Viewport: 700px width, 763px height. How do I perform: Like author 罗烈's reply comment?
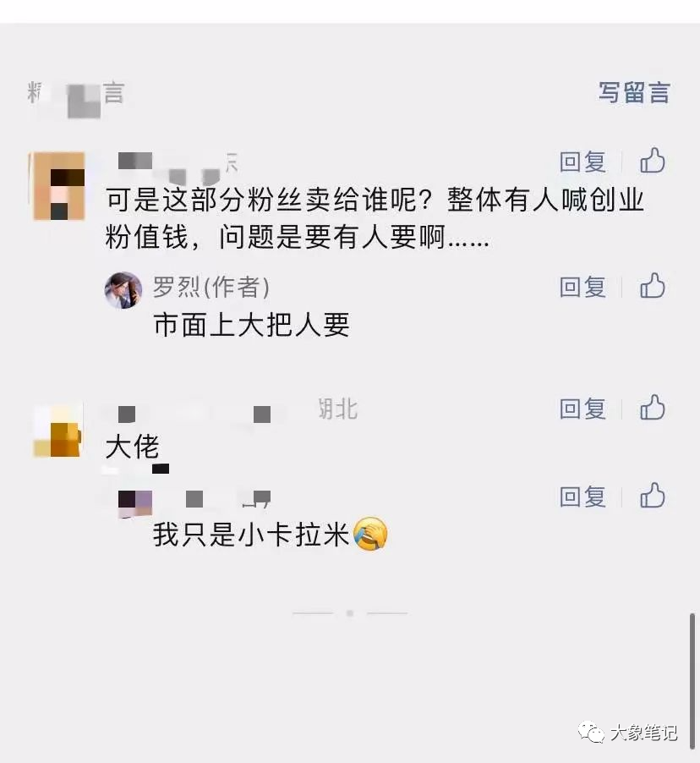[653, 286]
